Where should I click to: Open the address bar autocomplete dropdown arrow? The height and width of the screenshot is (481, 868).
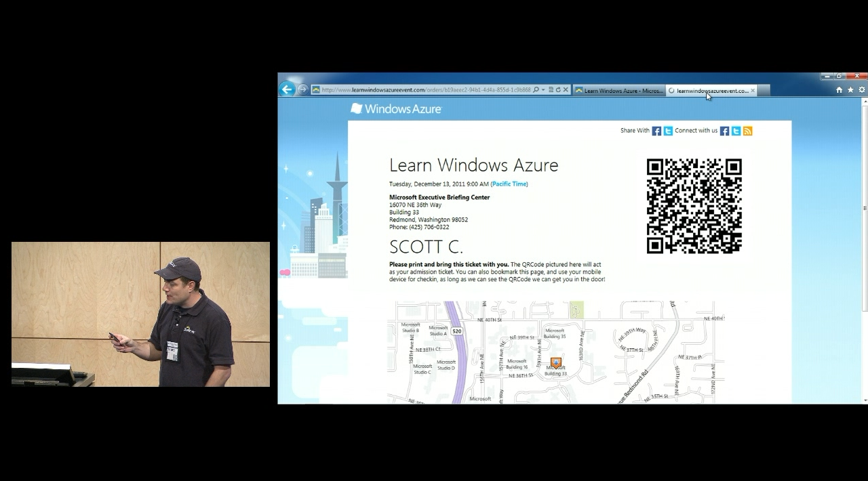(x=543, y=90)
